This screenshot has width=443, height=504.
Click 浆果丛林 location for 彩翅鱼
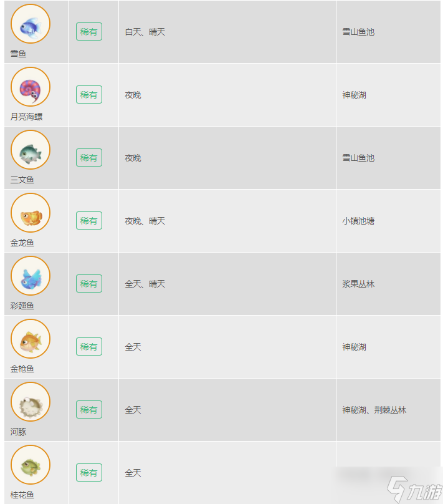point(358,284)
